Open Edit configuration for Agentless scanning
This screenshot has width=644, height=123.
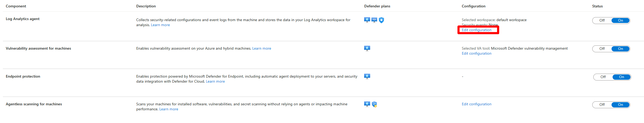pos(477,104)
